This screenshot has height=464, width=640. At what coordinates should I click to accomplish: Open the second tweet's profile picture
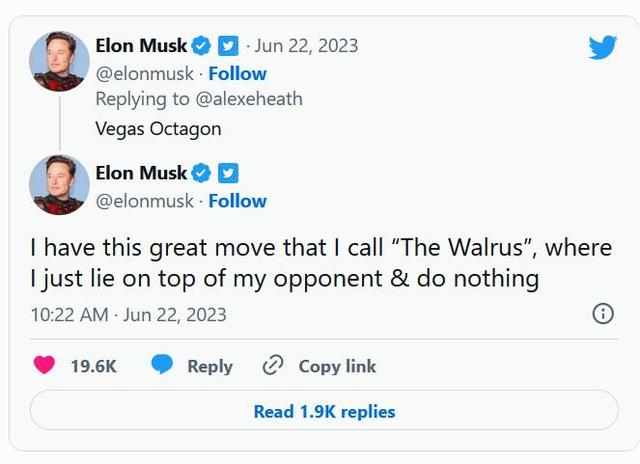click(59, 185)
